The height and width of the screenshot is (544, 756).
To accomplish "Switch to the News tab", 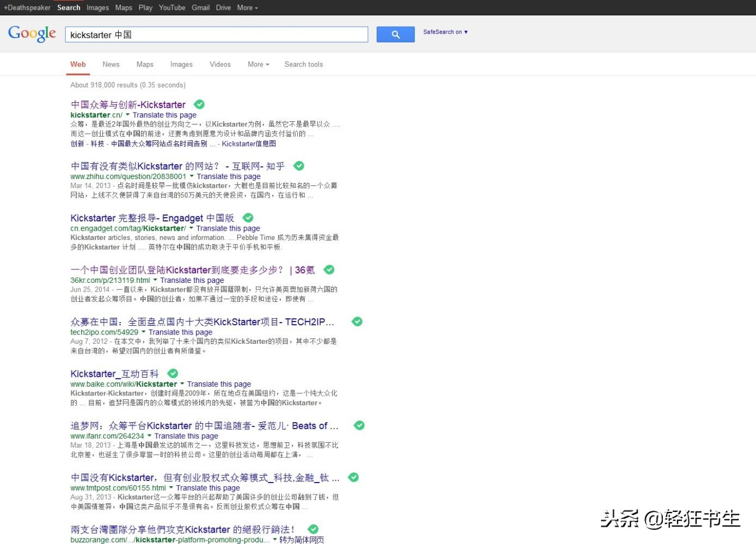I will coord(110,64).
